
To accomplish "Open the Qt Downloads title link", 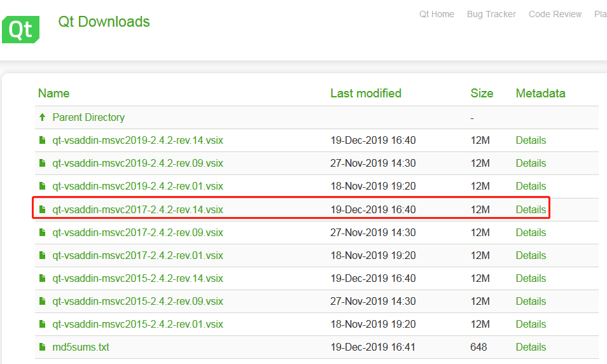I will 104,22.
